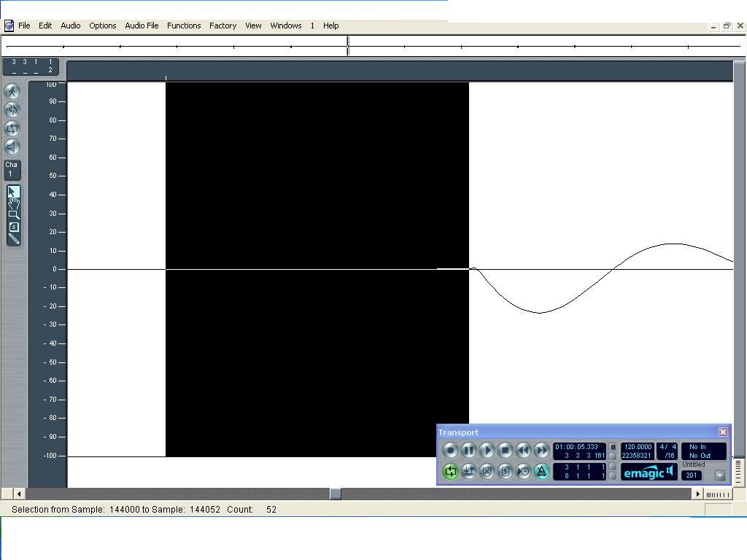Click the emagic logo speaker display
The image size is (747, 560).
[x=649, y=472]
